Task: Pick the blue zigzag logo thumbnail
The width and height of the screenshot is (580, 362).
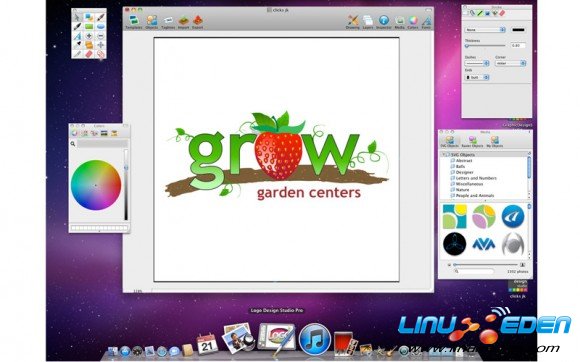Action: pyautogui.click(x=483, y=244)
